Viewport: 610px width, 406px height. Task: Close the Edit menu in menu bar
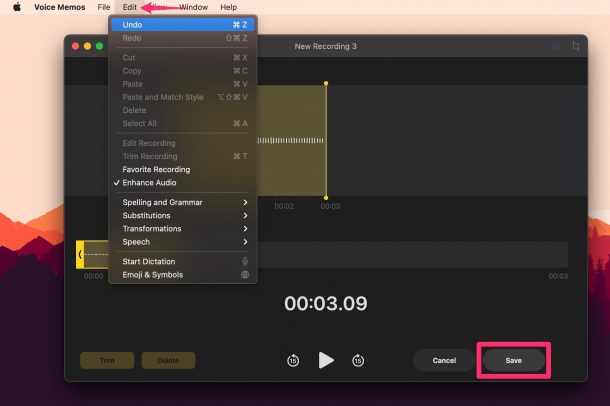pyautogui.click(x=130, y=7)
